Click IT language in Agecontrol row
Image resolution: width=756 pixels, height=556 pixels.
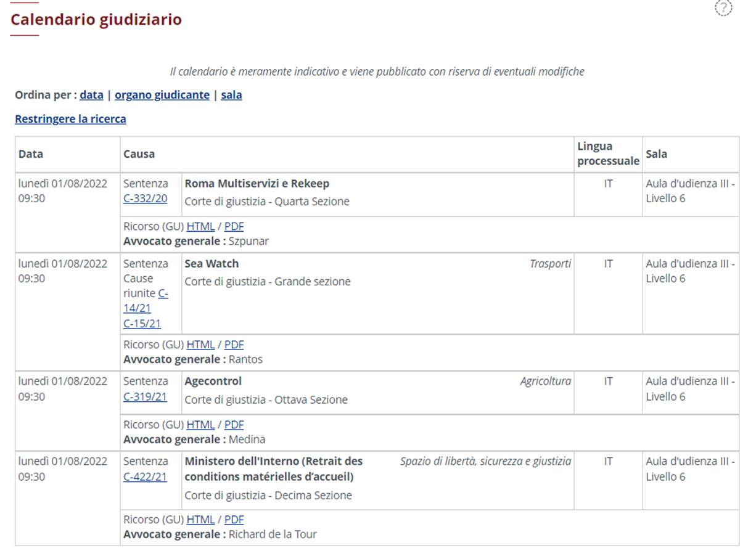point(609,381)
